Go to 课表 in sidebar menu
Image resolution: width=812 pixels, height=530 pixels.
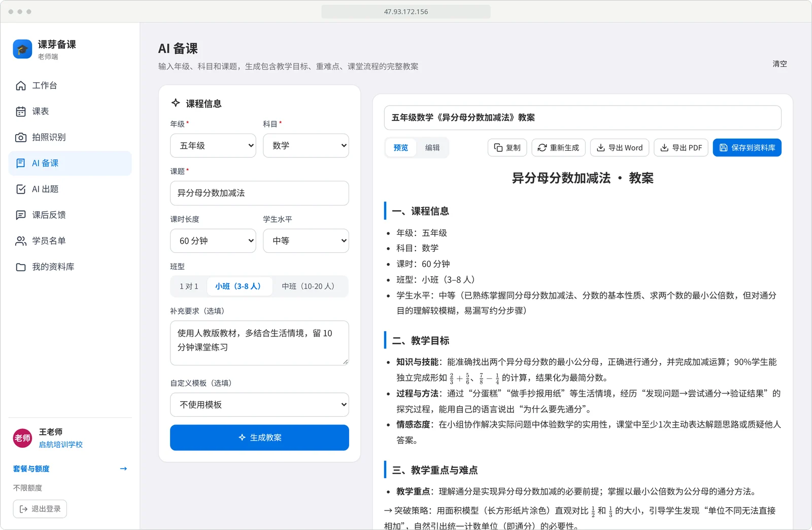(70, 112)
